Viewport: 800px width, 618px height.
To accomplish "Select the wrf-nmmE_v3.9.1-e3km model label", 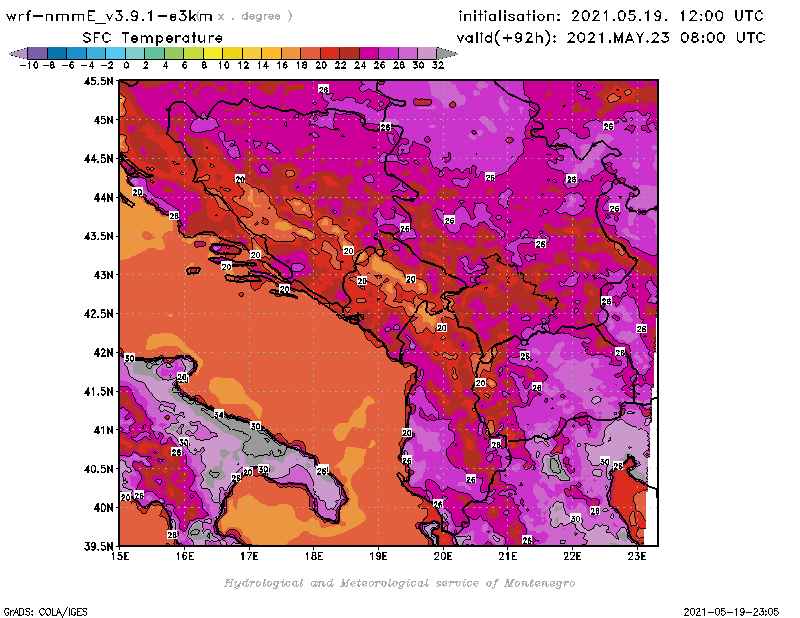I will coord(109,16).
